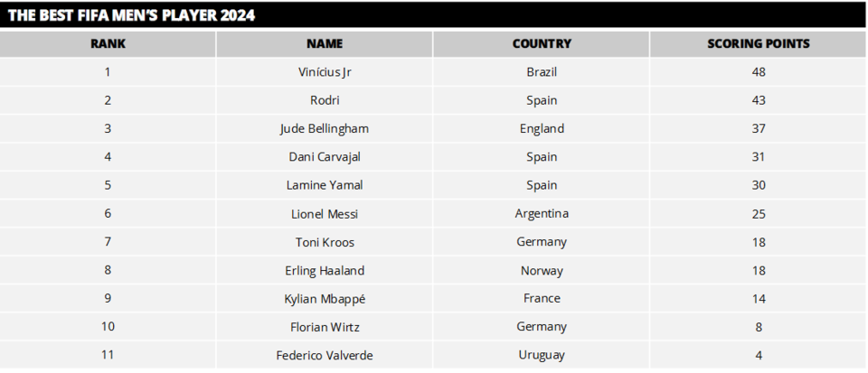
Task: Click the Brazil country cell
Action: tap(542, 72)
